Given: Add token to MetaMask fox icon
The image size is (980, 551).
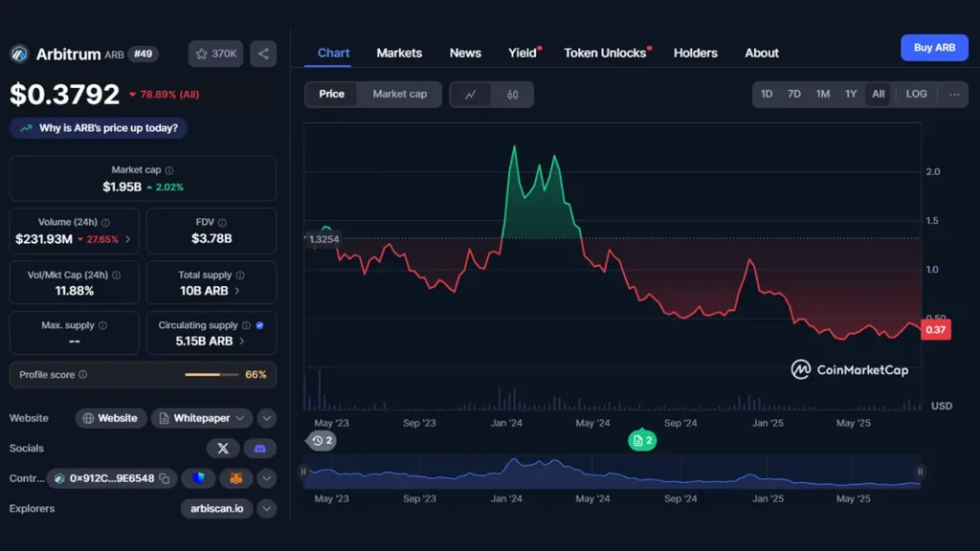Looking at the screenshot, I should [236, 478].
